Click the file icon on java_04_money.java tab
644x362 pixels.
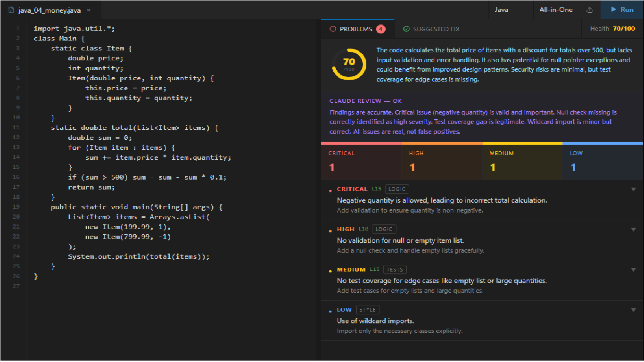11,10
